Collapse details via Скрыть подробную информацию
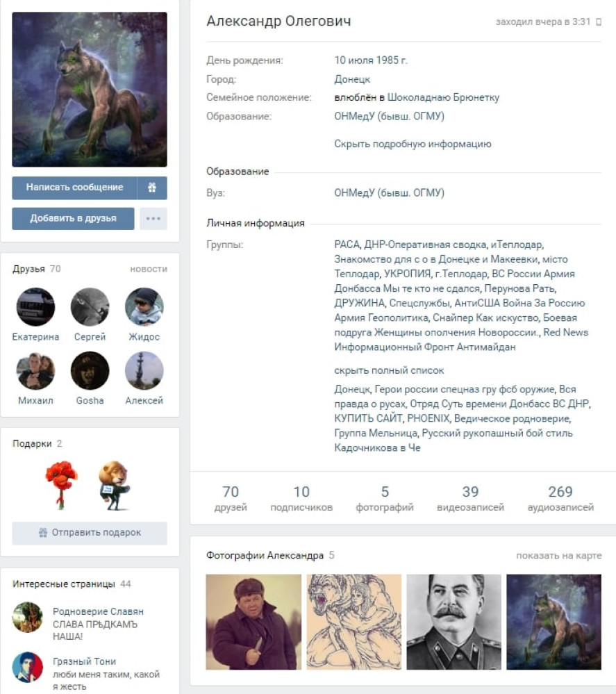The image size is (616, 694). coord(413,144)
